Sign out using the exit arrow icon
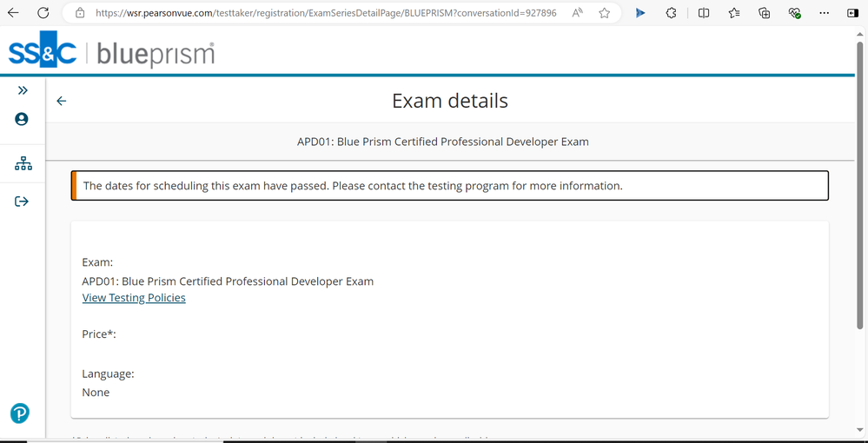Screen dimensions: 868x443 [21, 201]
